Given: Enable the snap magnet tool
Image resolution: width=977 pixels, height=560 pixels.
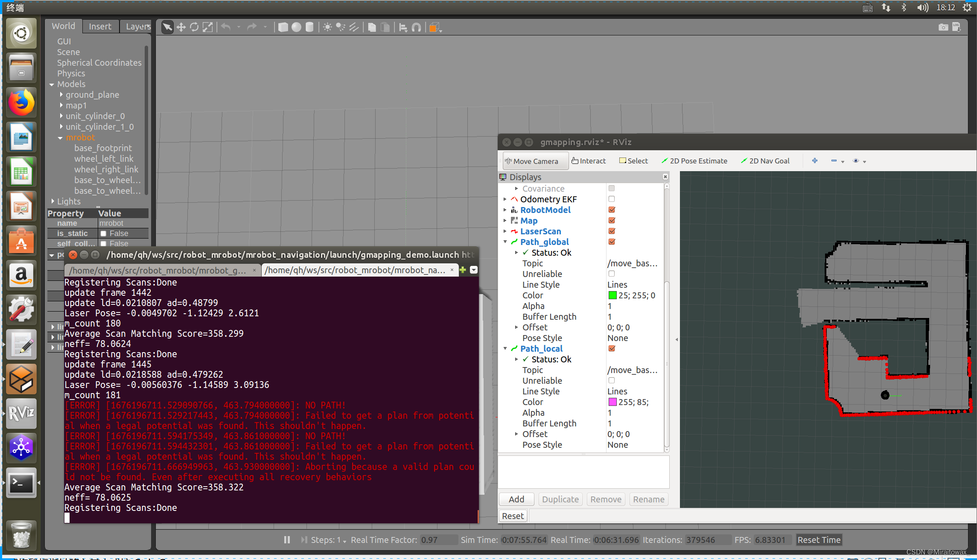Looking at the screenshot, I should pyautogui.click(x=417, y=28).
